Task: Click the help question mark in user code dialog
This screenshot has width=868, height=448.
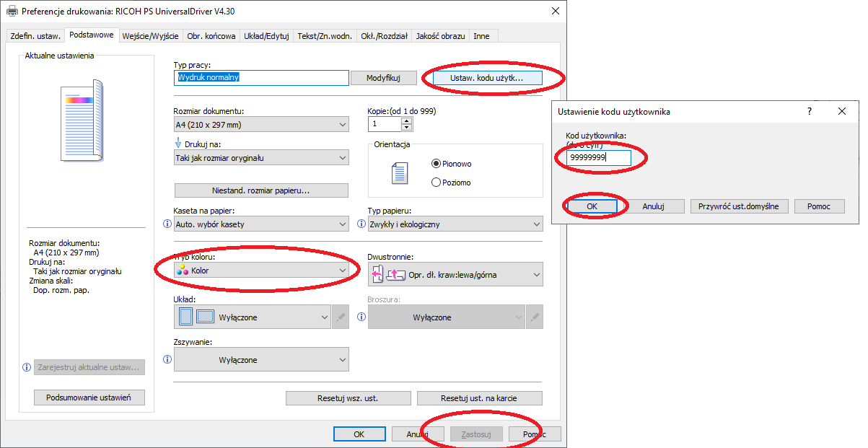Action: tap(810, 111)
